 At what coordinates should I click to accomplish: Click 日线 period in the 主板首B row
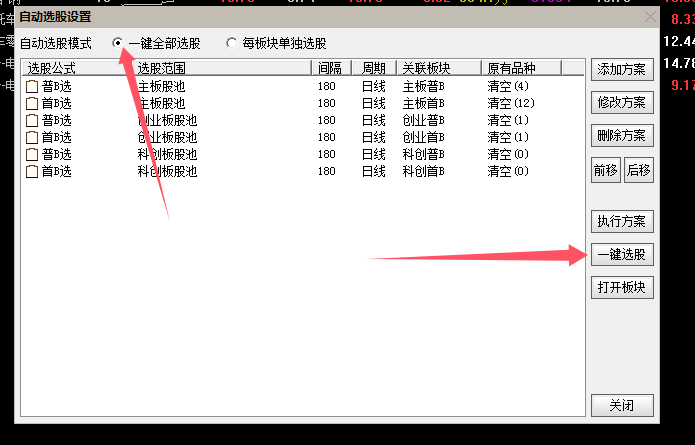(374, 103)
